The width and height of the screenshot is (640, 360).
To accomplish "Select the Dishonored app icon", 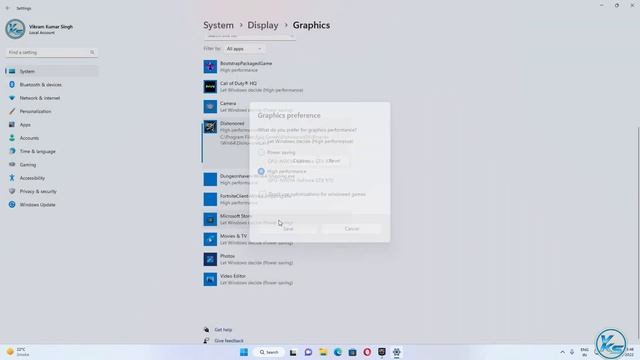I will click(x=210, y=127).
